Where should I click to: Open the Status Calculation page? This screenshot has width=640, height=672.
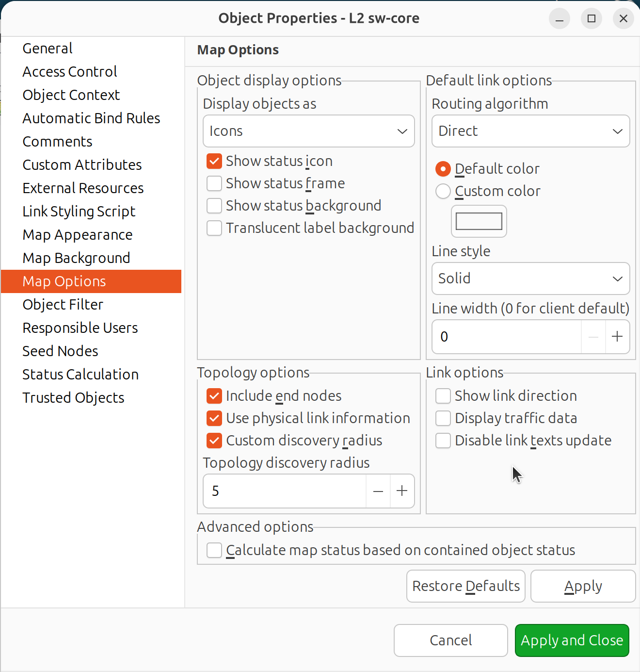80,374
